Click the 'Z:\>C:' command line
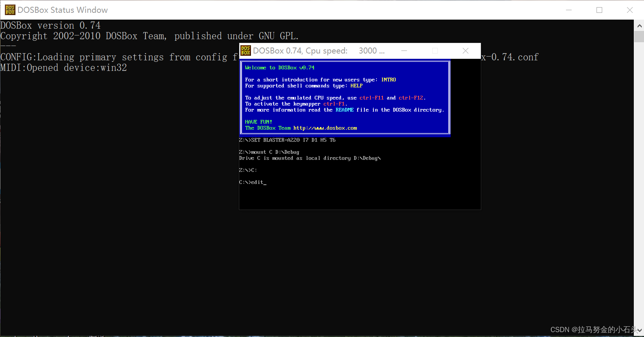 [x=248, y=170]
